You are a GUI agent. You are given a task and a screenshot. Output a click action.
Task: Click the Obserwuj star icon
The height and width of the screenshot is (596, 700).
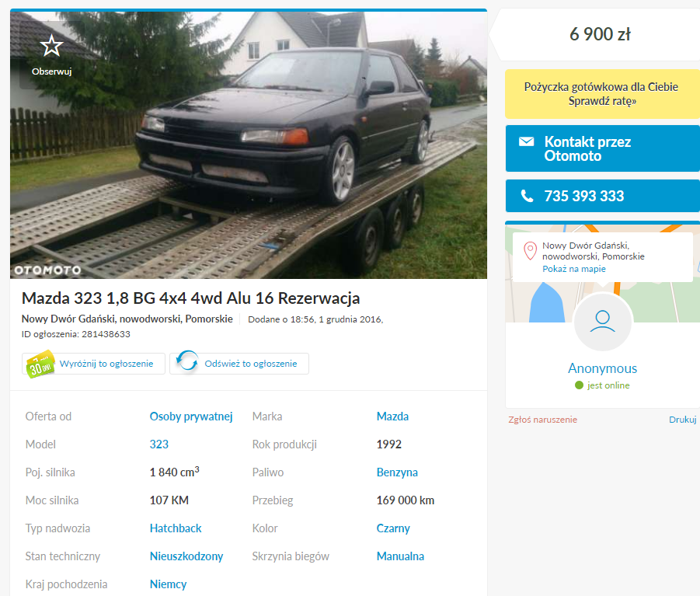coord(51,46)
